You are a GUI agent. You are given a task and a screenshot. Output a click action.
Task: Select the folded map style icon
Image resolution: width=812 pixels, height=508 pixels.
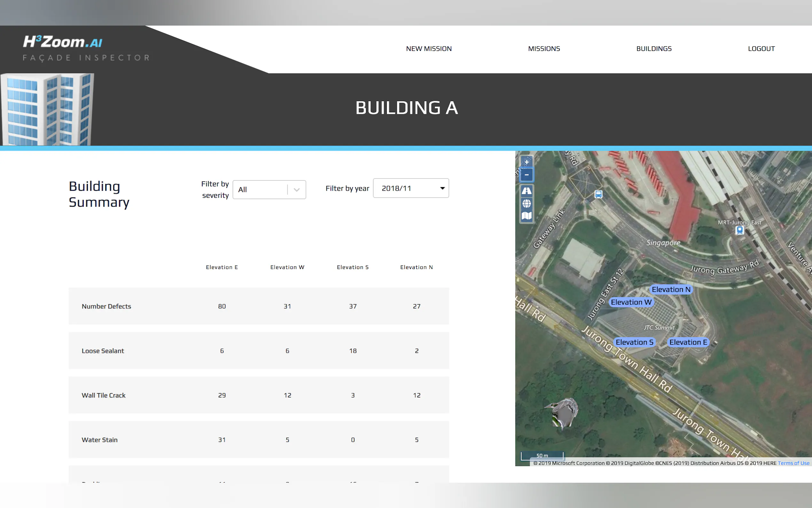pos(526,216)
